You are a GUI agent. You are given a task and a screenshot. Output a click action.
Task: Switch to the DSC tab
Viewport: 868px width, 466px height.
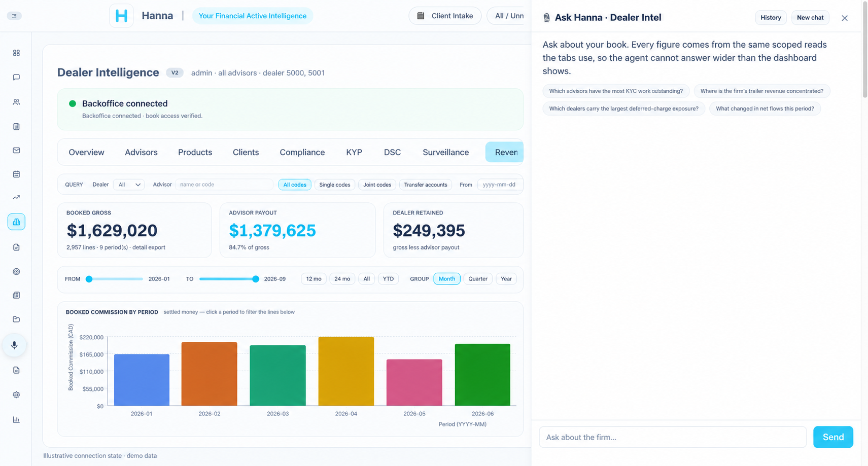(x=392, y=152)
